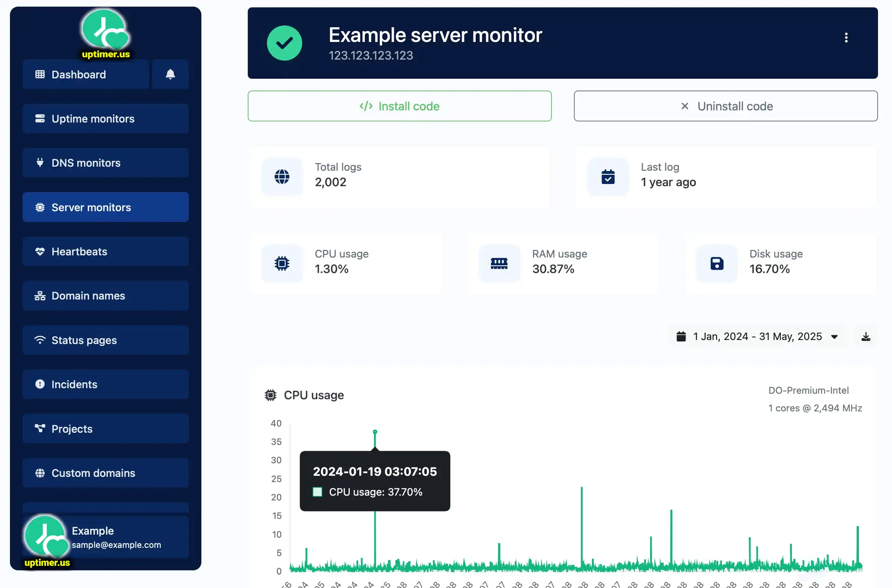Click the Install code button
The width and height of the screenshot is (892, 588).
pyautogui.click(x=399, y=106)
